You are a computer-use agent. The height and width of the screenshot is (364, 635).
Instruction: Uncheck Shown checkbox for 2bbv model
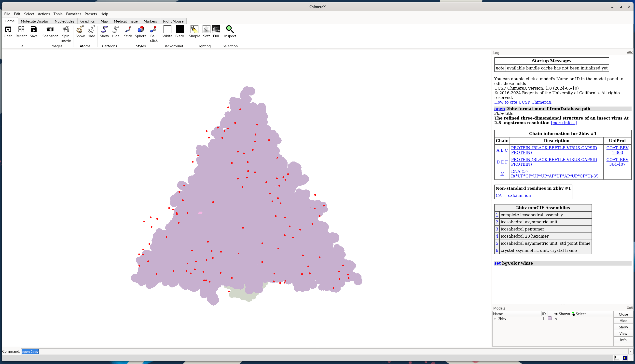point(556,319)
